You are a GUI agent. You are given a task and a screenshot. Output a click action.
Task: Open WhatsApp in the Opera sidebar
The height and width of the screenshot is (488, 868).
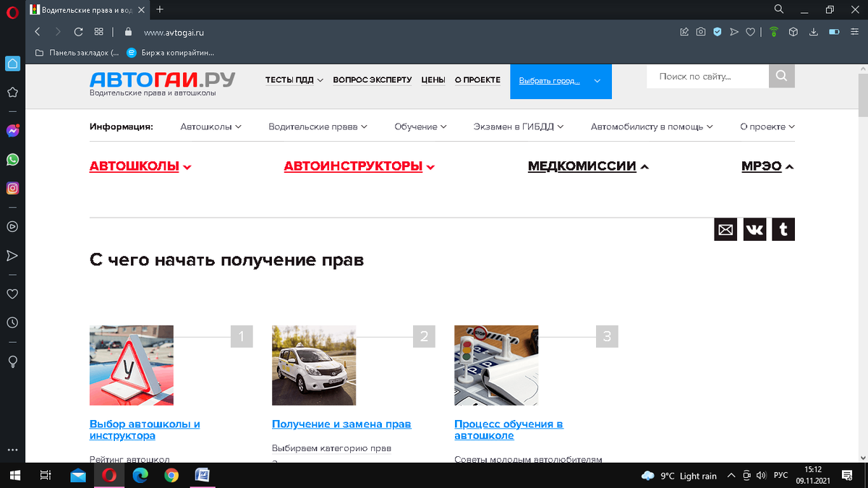tap(12, 160)
